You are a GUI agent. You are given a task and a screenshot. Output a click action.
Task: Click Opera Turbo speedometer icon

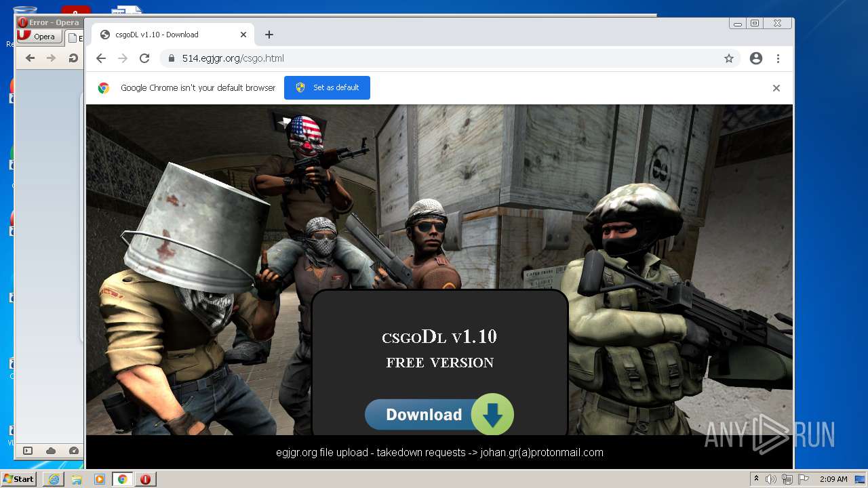[74, 451]
